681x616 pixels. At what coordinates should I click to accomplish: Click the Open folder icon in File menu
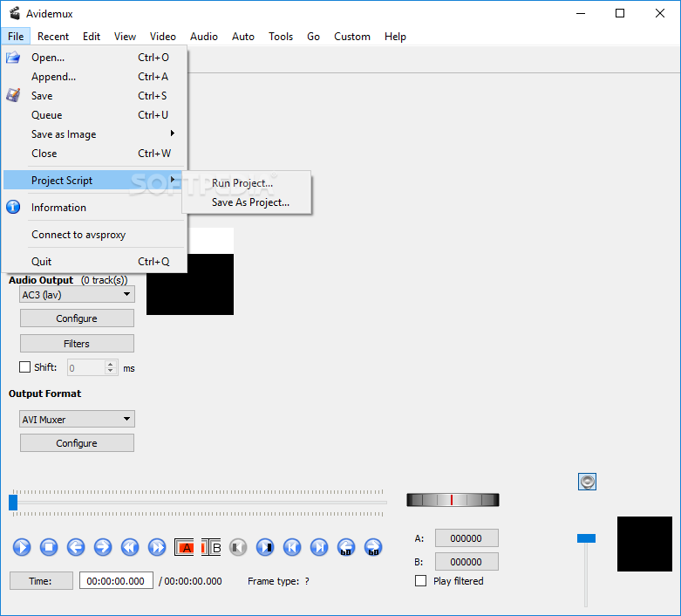[x=13, y=58]
